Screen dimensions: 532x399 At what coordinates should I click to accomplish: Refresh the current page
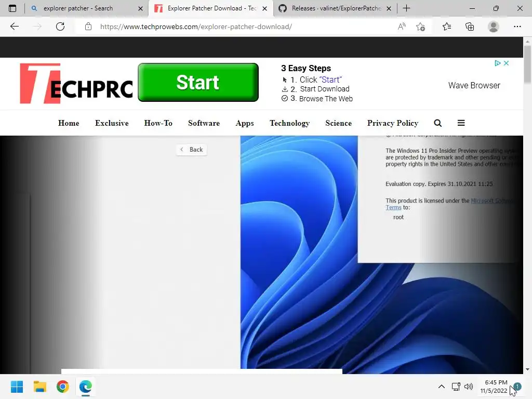pyautogui.click(x=60, y=26)
